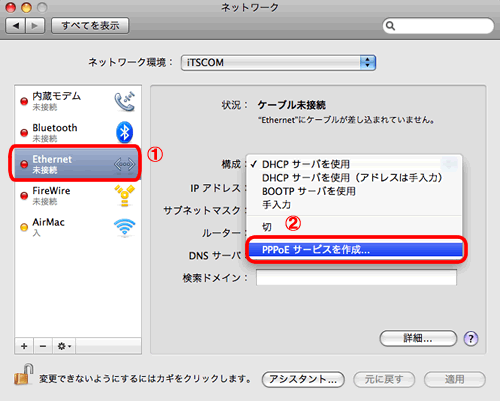This screenshot has width=500, height=401.
Task: Select PPPoE サービスを作成 menu item
Action: click(356, 250)
